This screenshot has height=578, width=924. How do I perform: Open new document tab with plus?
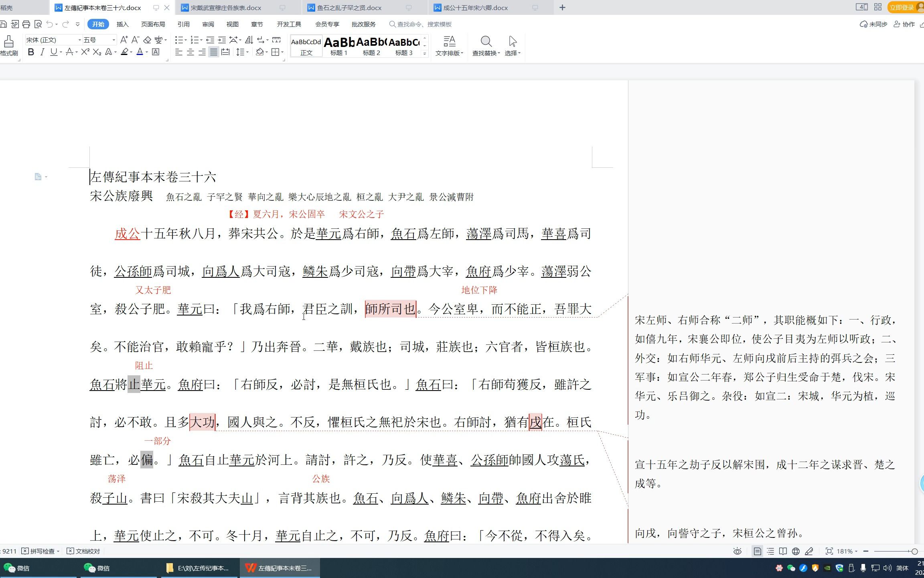(x=562, y=8)
